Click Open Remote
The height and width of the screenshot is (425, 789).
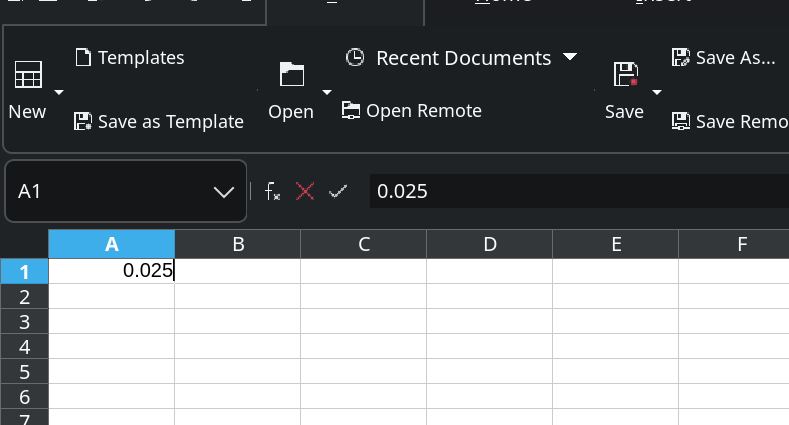pos(412,111)
